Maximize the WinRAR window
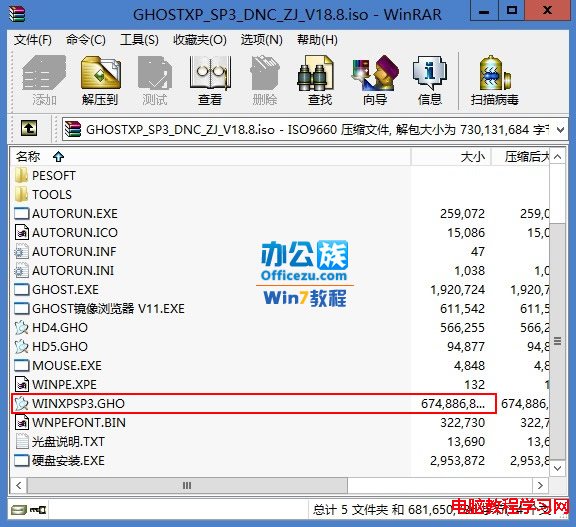The image size is (576, 527). pyautogui.click(x=512, y=11)
